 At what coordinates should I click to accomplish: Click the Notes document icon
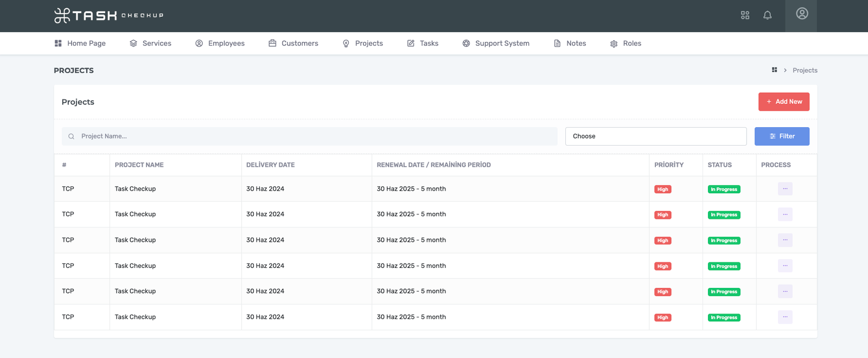557,43
